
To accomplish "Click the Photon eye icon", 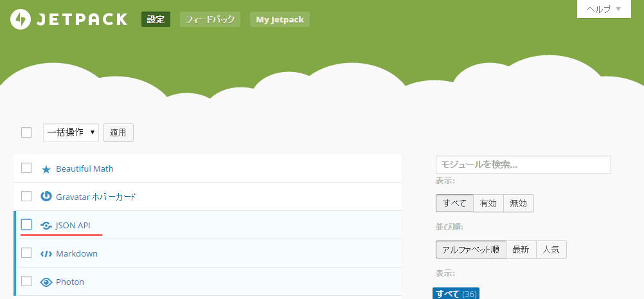I will 46,282.
